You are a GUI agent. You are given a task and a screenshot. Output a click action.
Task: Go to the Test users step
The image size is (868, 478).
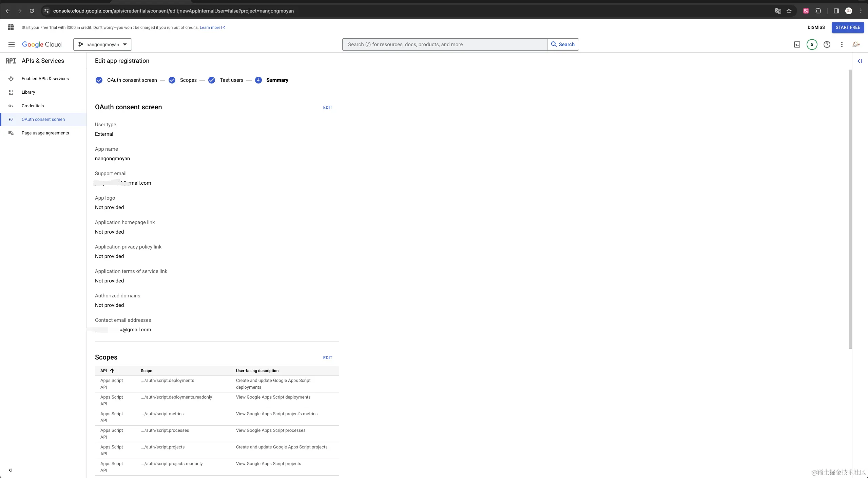pyautogui.click(x=231, y=80)
